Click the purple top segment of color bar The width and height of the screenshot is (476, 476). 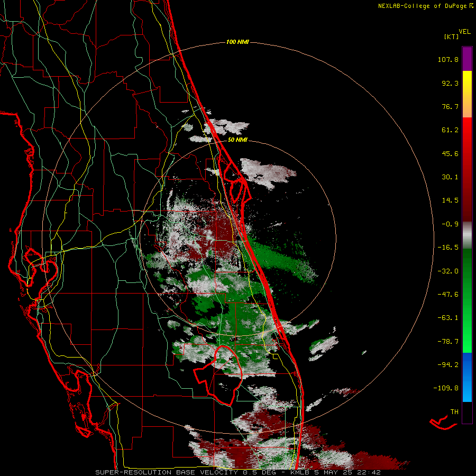click(x=467, y=59)
